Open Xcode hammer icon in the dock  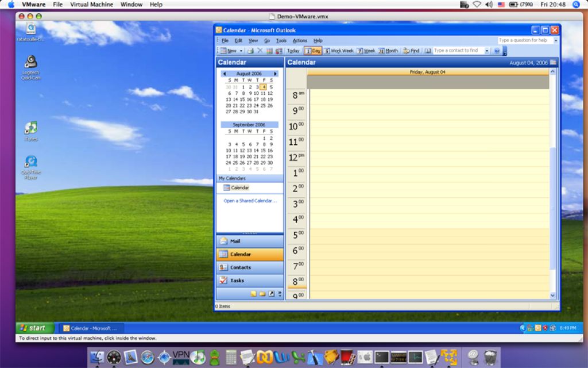[314, 357]
